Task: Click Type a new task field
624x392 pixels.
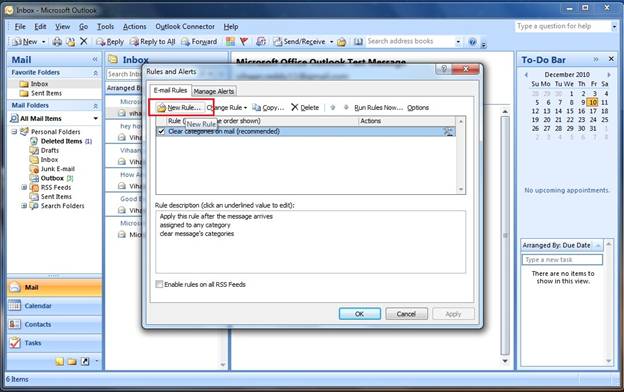Action: click(562, 259)
